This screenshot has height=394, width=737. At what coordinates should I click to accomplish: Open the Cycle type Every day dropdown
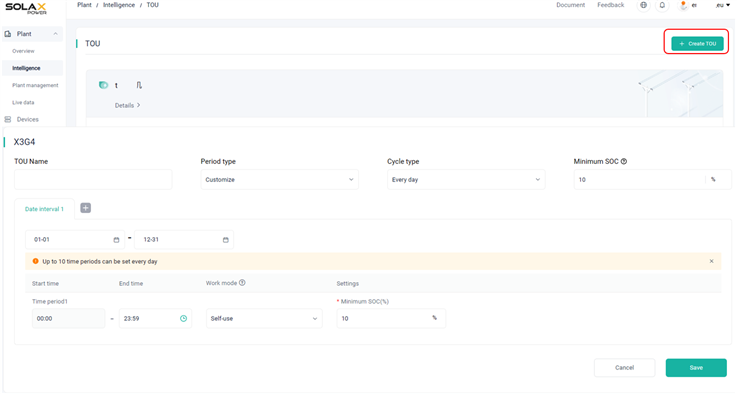pyautogui.click(x=466, y=180)
